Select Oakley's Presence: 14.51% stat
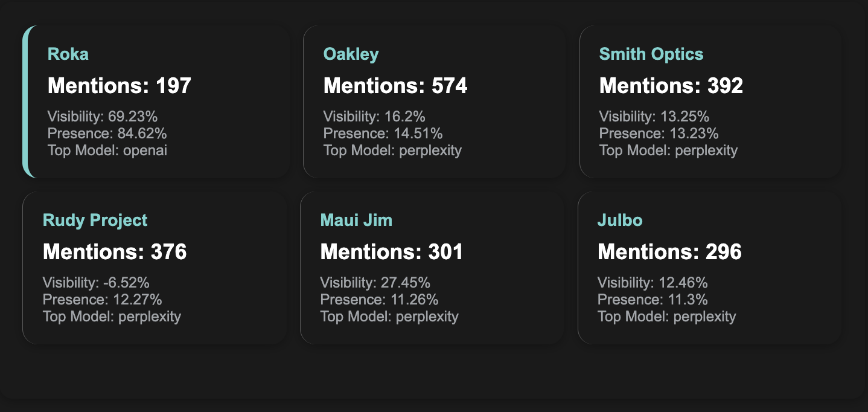 pos(383,134)
